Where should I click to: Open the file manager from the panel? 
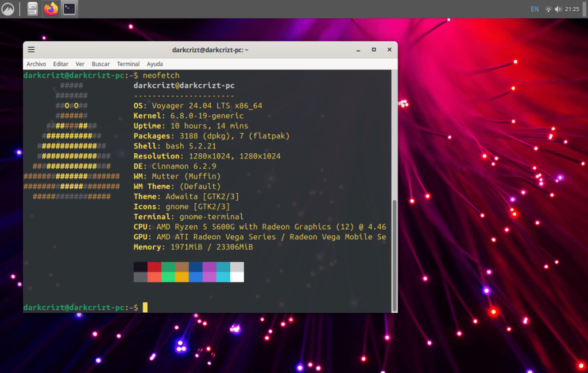[x=32, y=9]
